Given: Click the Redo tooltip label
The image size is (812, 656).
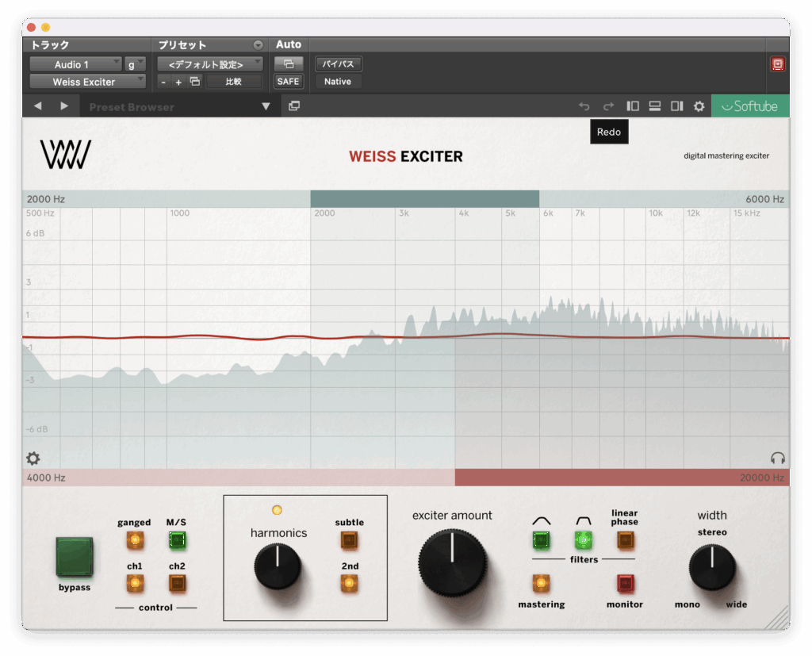Looking at the screenshot, I should [x=609, y=132].
